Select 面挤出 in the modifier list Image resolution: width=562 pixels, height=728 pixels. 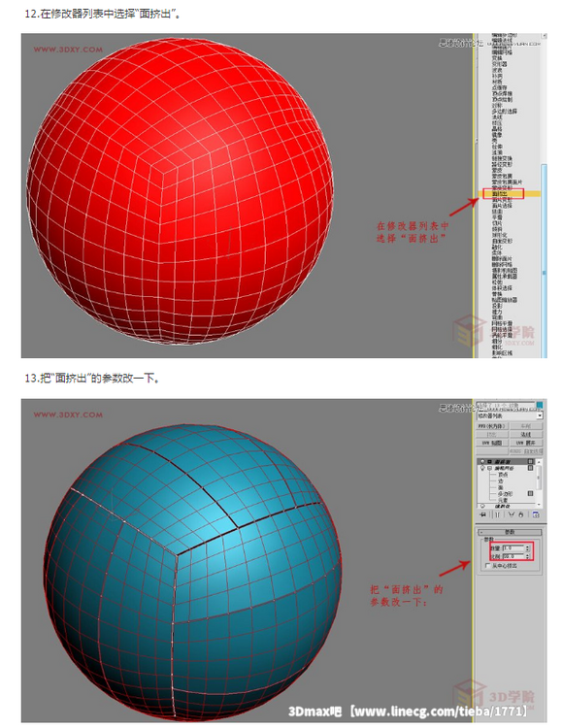click(x=500, y=193)
